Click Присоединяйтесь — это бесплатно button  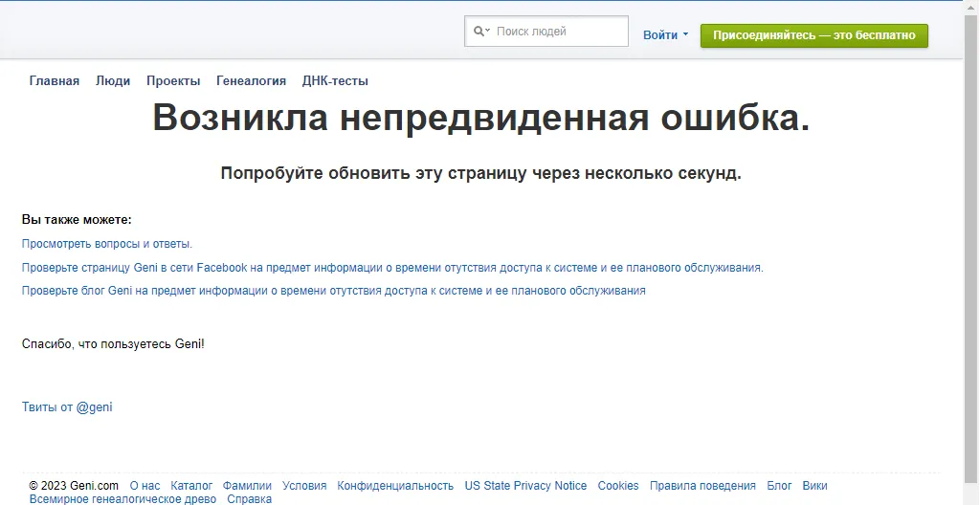click(x=813, y=35)
